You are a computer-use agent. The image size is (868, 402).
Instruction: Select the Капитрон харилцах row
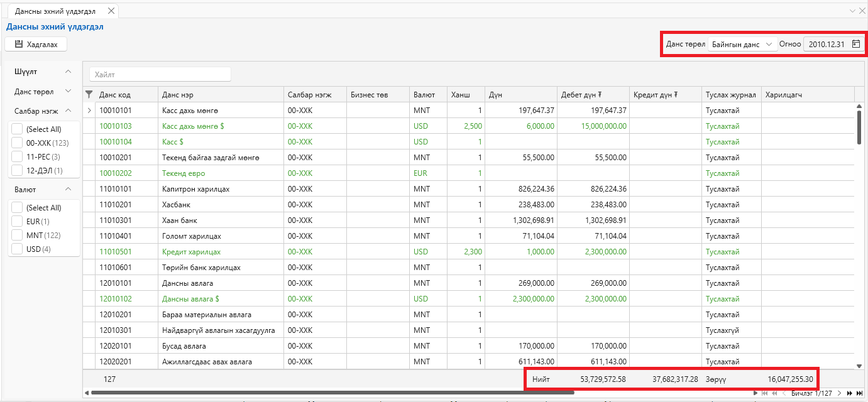pos(468,189)
